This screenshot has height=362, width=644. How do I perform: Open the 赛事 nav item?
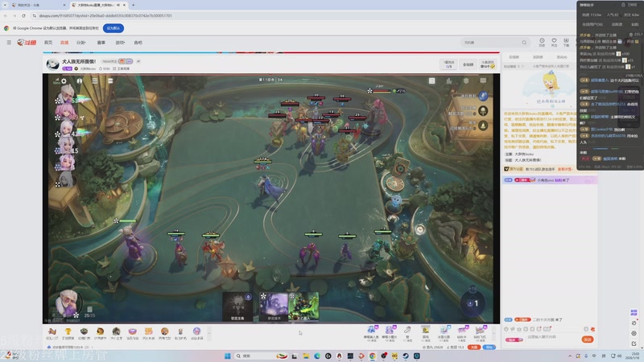click(101, 43)
